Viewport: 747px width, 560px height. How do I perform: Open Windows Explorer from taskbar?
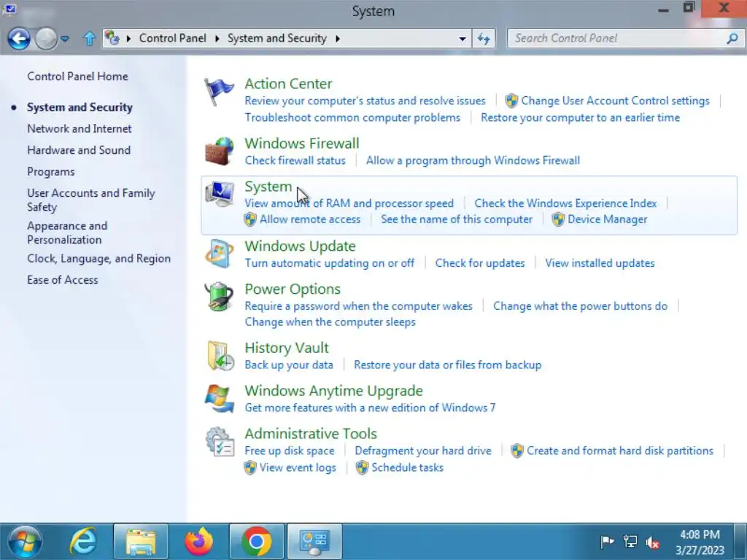click(x=141, y=542)
